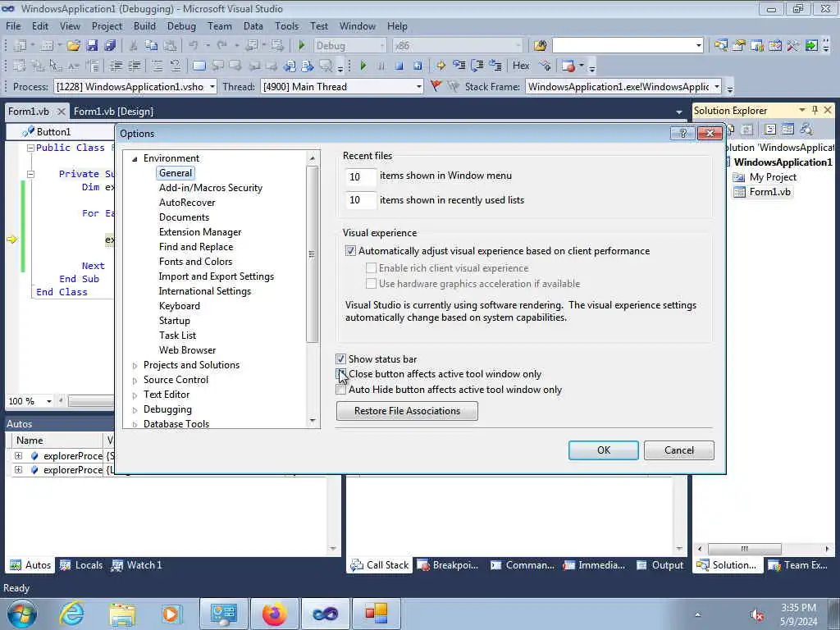Select Add-in/Macros Security option page
Image resolution: width=840 pixels, height=630 pixels.
coord(211,188)
